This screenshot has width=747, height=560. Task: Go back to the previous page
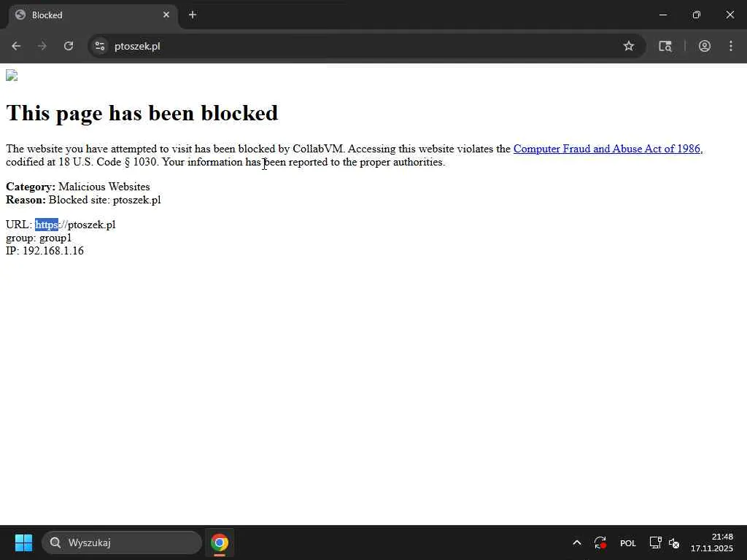pos(16,46)
